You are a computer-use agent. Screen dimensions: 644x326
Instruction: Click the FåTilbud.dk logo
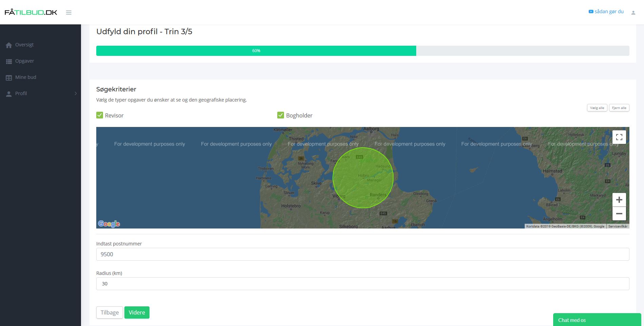pos(31,13)
